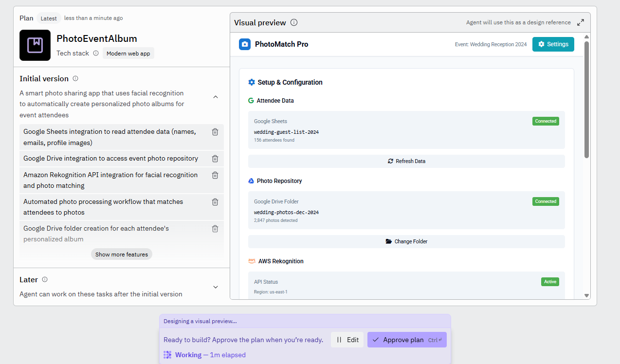
Task: Click Change Folder button
Action: pos(406,241)
